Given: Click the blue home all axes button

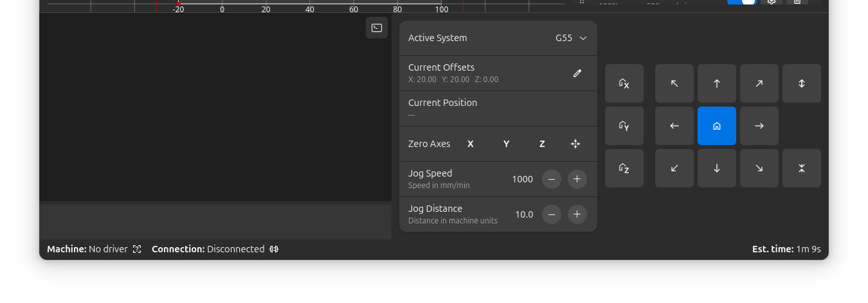Looking at the screenshot, I should pyautogui.click(x=716, y=126).
